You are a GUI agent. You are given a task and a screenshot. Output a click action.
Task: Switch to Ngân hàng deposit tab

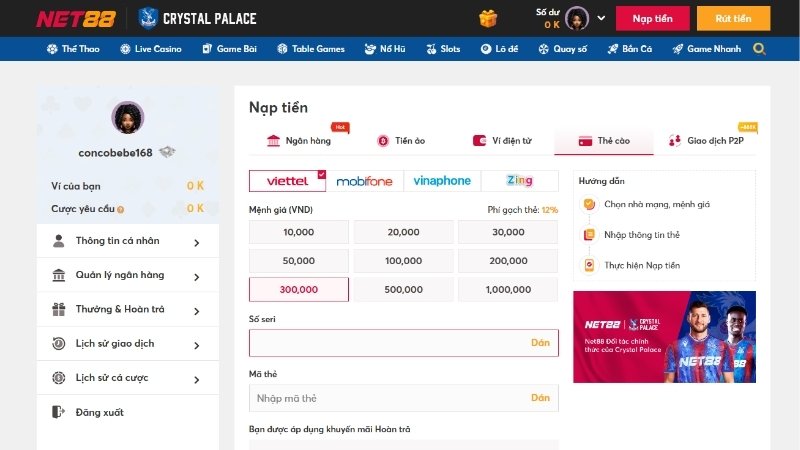point(299,140)
